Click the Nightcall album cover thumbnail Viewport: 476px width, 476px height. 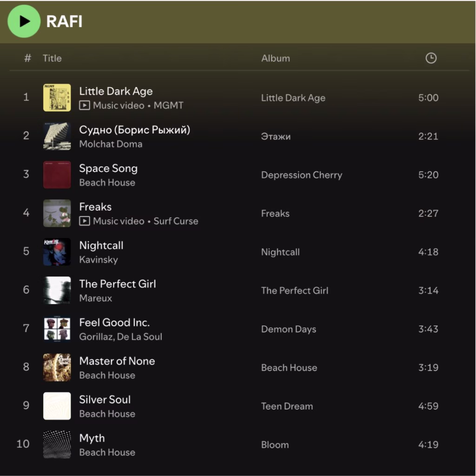tap(57, 252)
